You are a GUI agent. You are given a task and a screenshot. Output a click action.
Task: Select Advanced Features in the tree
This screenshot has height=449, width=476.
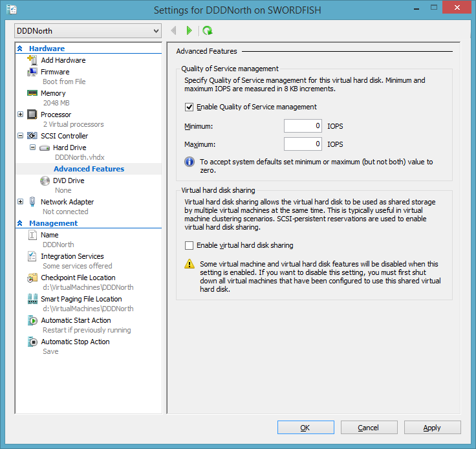coord(89,169)
